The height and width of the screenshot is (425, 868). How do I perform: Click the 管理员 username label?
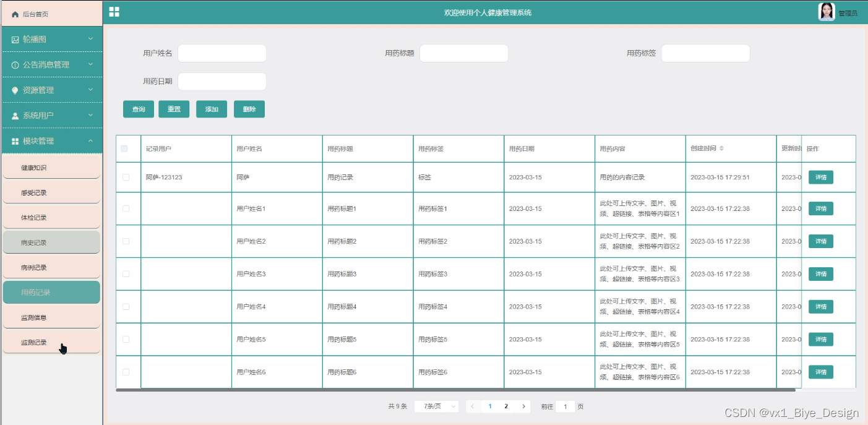pyautogui.click(x=848, y=13)
